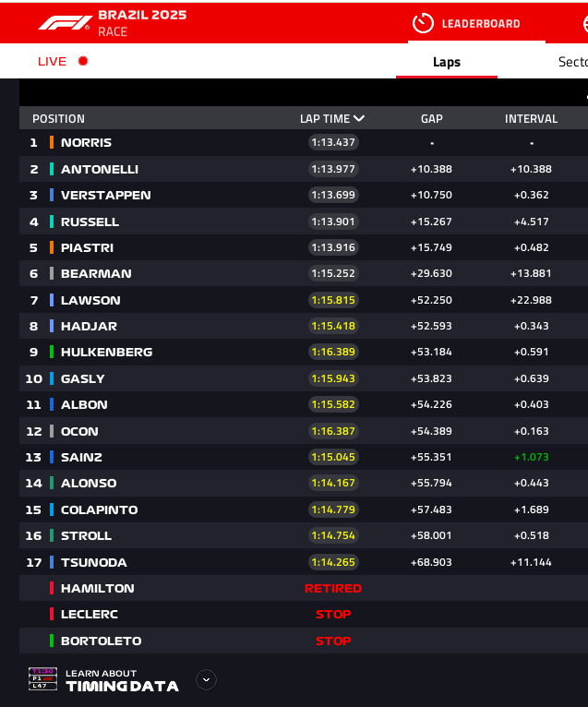The image size is (588, 707).
Task: Click Hulkenberg's green team color bar
Action: pos(52,352)
